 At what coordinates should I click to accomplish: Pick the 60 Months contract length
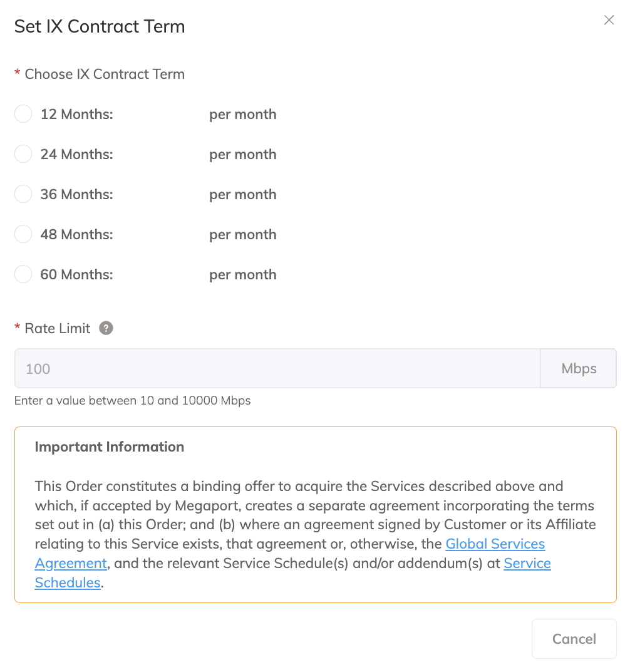click(x=23, y=274)
